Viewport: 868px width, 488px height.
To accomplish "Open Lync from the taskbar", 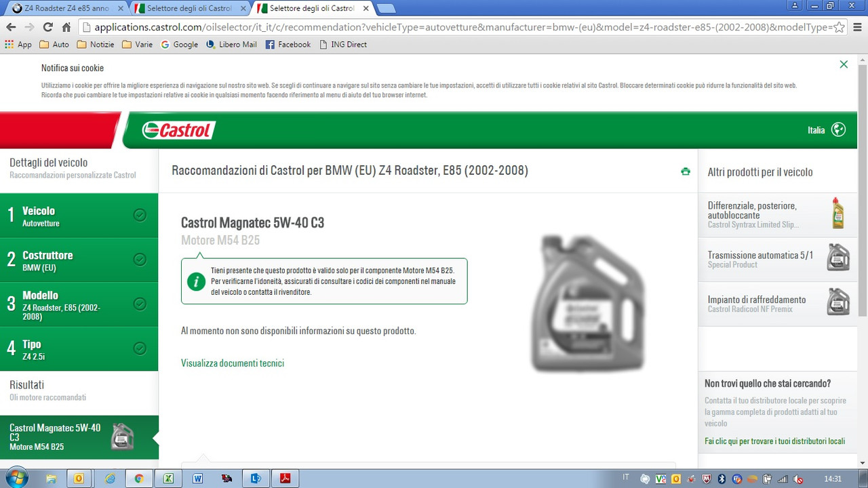I will coord(256,479).
